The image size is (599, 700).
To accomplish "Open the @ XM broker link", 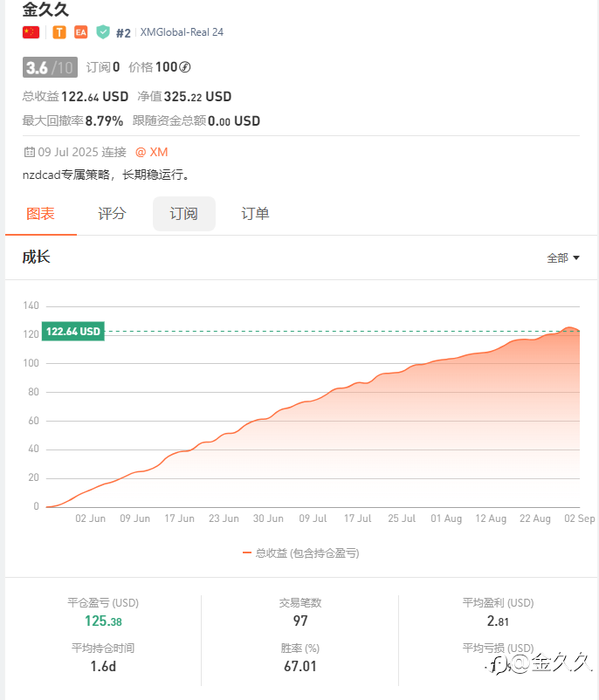I will 151,152.
